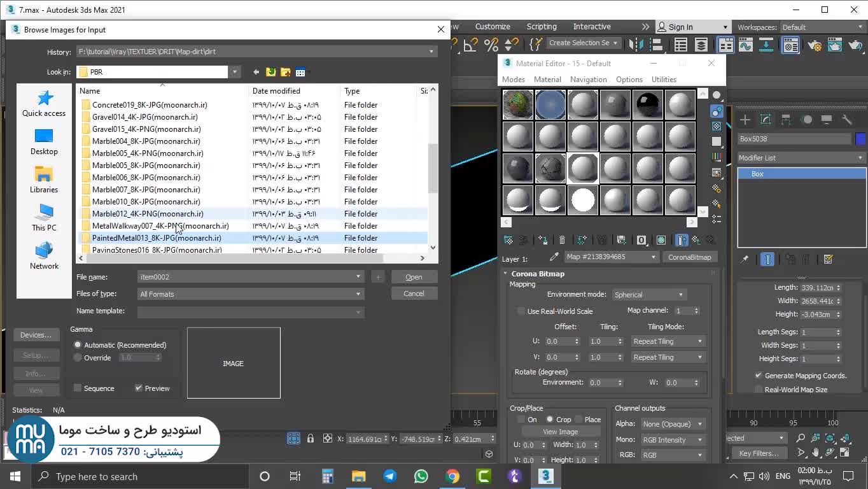This screenshot has height=489, width=868.
Task: Click the Open button in browse dialog
Action: tap(414, 277)
